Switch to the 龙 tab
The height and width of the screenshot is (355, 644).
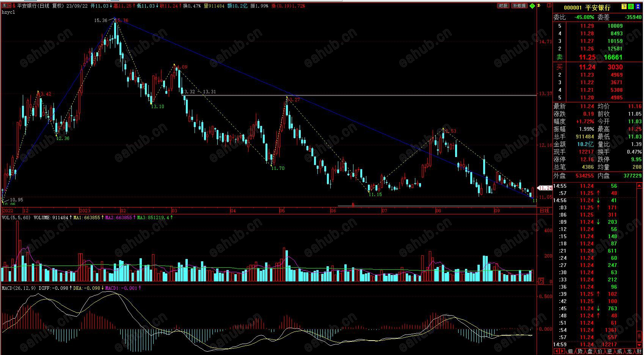click(x=630, y=352)
